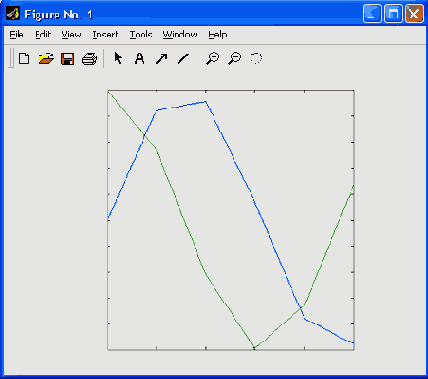Screen dimensions: 428x379
Task: Open the View menu
Action: [x=71, y=34]
